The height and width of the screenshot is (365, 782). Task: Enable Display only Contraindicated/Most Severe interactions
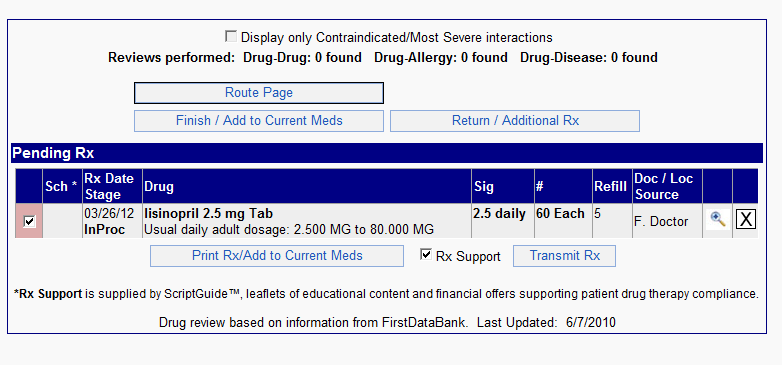[230, 36]
